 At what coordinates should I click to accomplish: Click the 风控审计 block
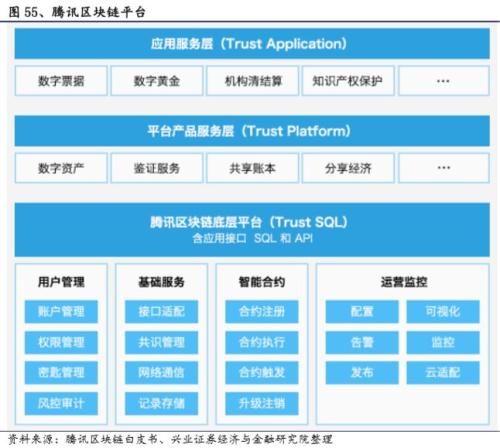click(61, 403)
